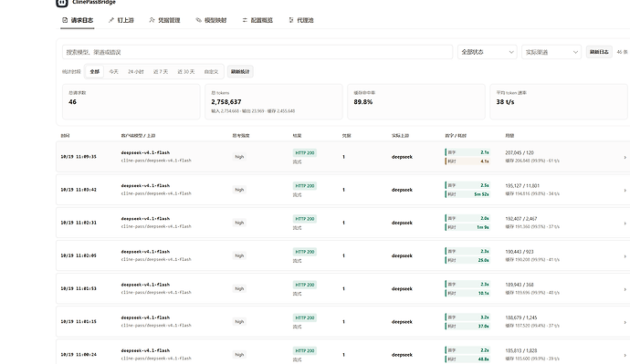Go to the 模型映射 tab

pos(211,20)
